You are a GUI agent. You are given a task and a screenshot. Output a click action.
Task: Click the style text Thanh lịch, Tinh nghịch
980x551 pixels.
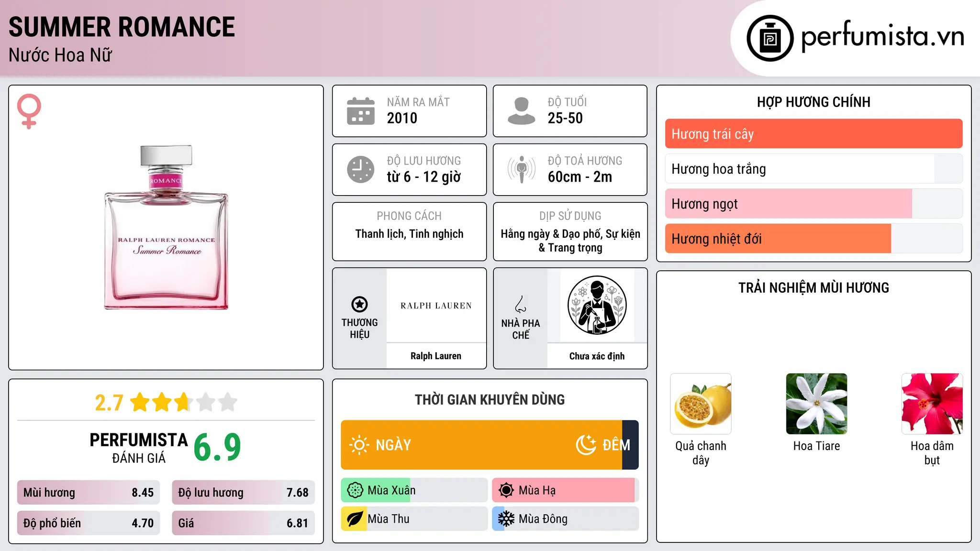pos(409,234)
